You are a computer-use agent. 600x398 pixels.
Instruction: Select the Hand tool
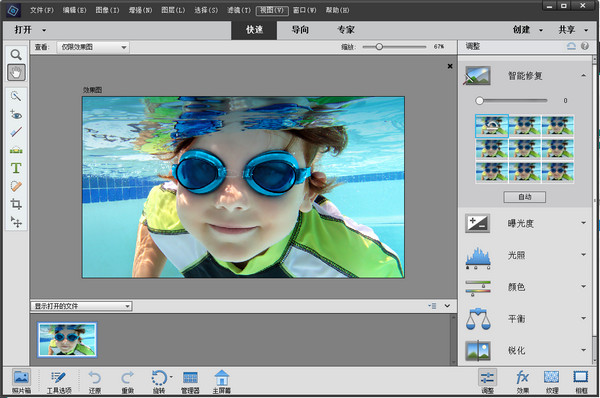pos(16,72)
